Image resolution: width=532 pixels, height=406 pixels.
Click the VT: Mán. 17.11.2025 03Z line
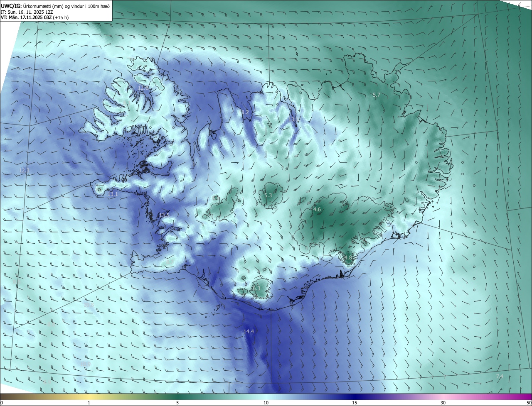(x=34, y=17)
